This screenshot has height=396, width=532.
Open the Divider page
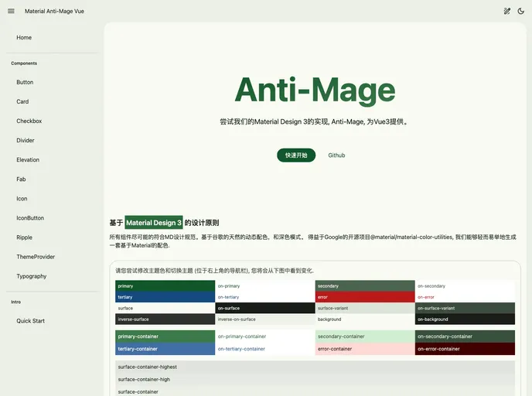pos(26,140)
